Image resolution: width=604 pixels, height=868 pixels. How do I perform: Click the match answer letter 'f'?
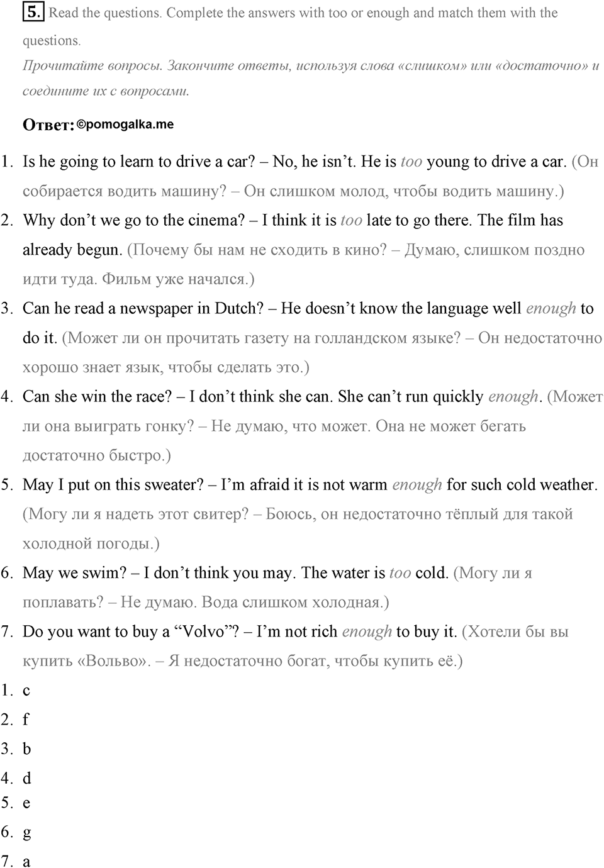coord(26,719)
